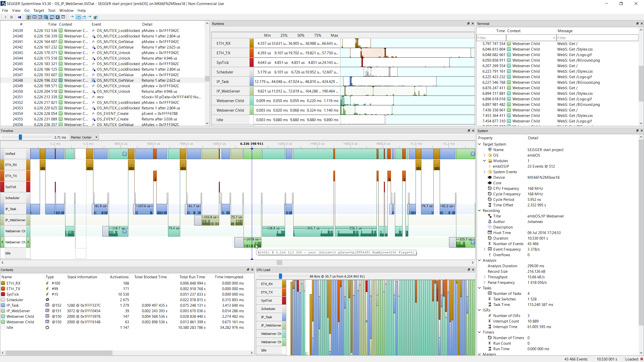This screenshot has width=644, height=362.
Task: Select event row 24351 recv
Action: (x=103, y=97)
